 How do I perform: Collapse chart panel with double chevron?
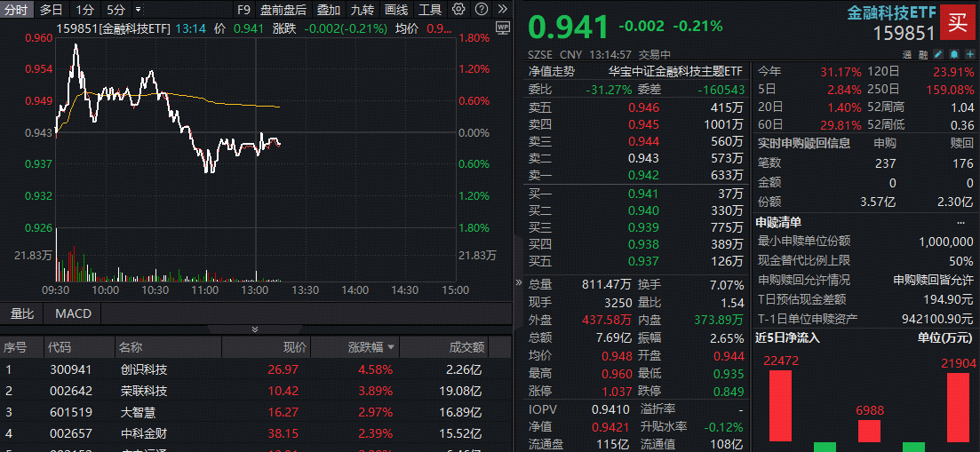coord(256,329)
